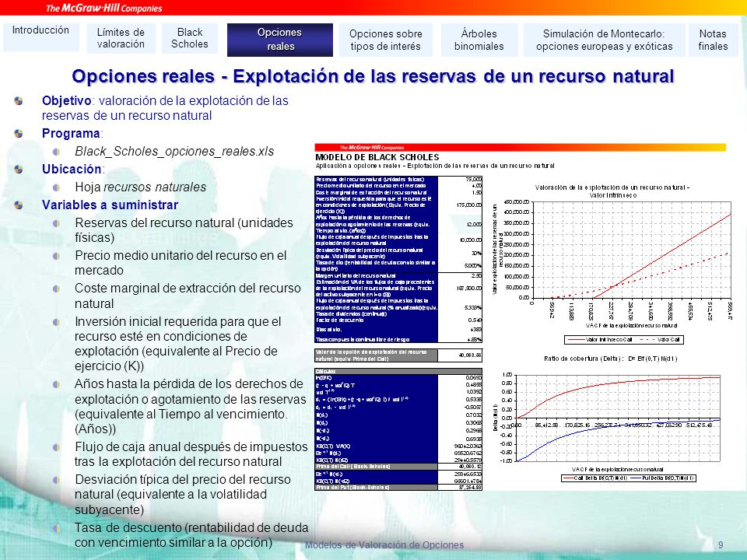Click sub-bullet beside Tasa de descuento
This screenshot has height=560, width=747.
[x=56, y=528]
